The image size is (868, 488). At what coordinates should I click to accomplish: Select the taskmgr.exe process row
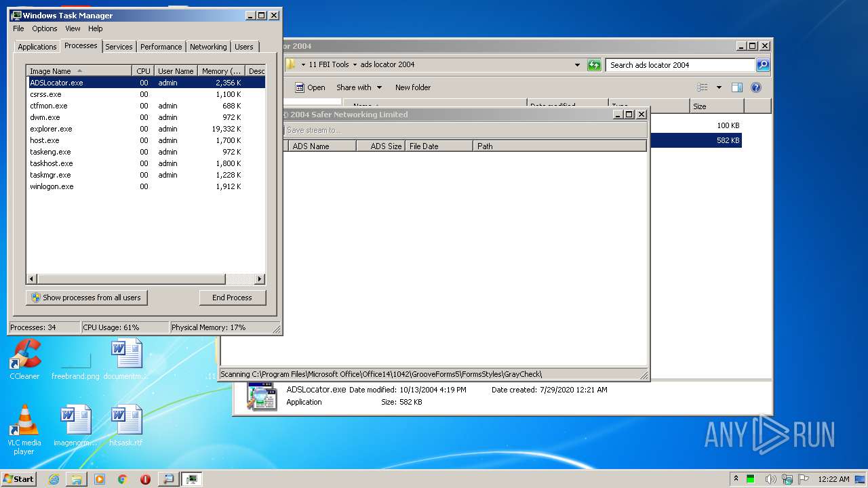tap(146, 175)
